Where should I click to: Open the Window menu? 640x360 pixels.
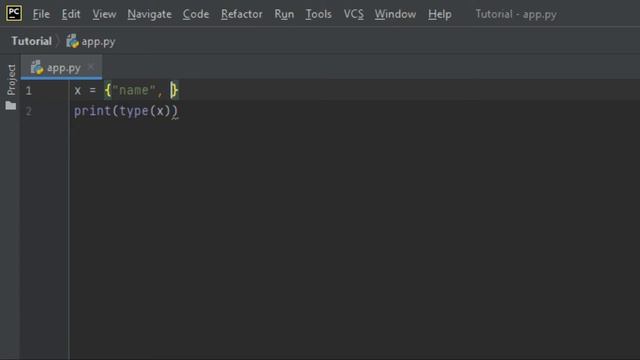click(395, 14)
